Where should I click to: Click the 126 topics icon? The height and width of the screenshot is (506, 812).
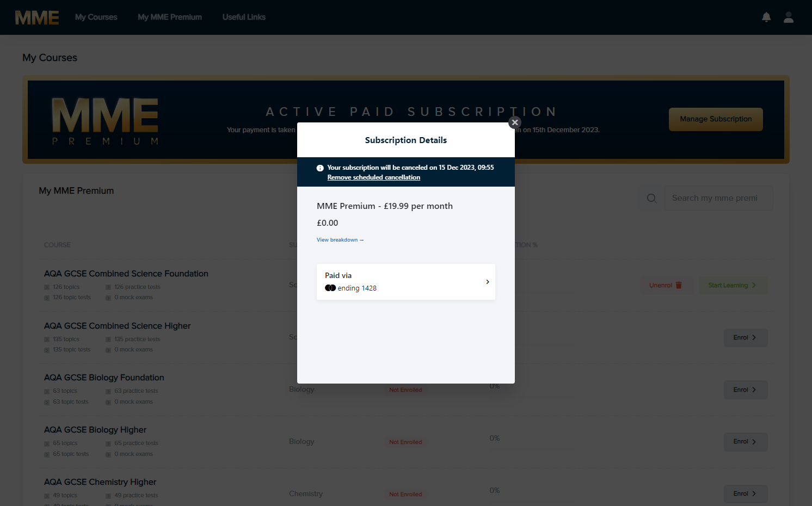(47, 287)
